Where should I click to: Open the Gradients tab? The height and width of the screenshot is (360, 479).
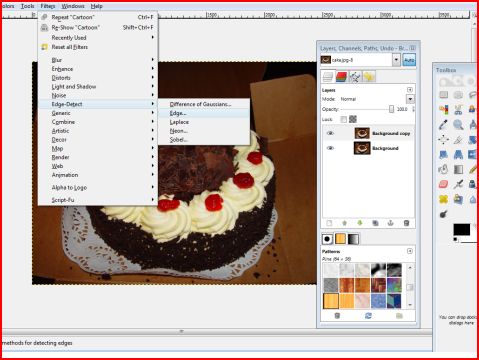353,239
